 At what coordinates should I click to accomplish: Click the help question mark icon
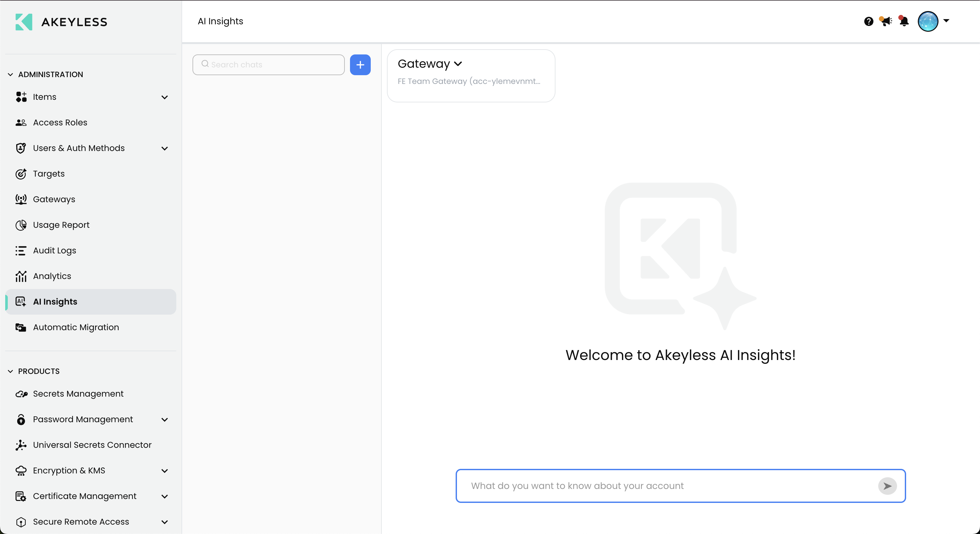(x=869, y=21)
